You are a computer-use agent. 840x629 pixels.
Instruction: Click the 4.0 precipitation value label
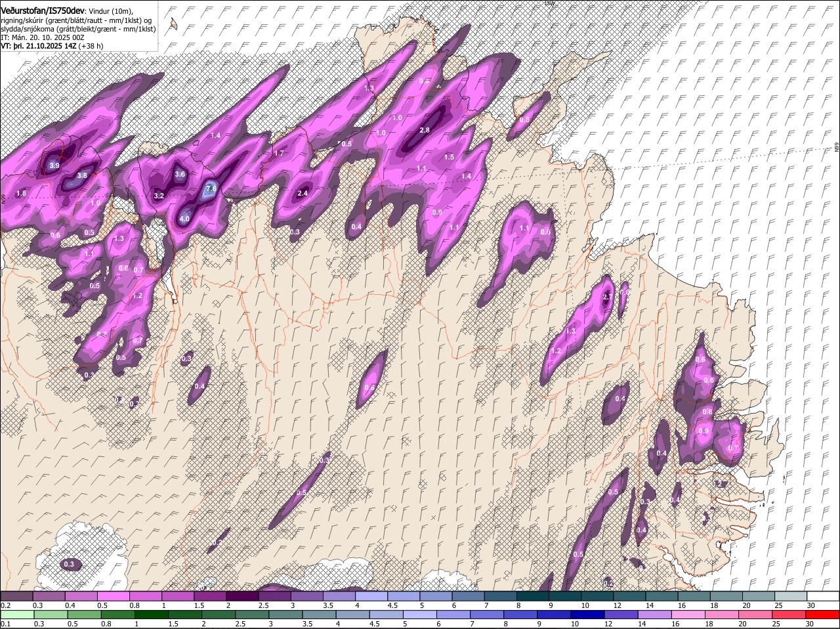point(184,219)
